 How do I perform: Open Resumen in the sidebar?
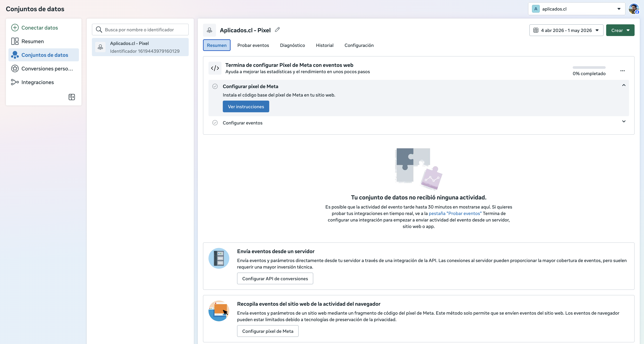[x=44, y=41]
